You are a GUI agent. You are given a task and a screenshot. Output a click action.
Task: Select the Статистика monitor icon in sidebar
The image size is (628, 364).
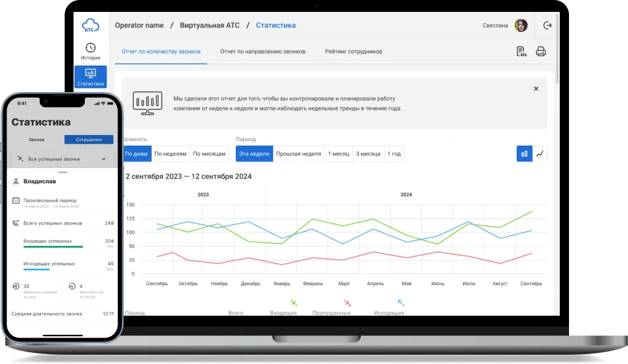point(91,73)
